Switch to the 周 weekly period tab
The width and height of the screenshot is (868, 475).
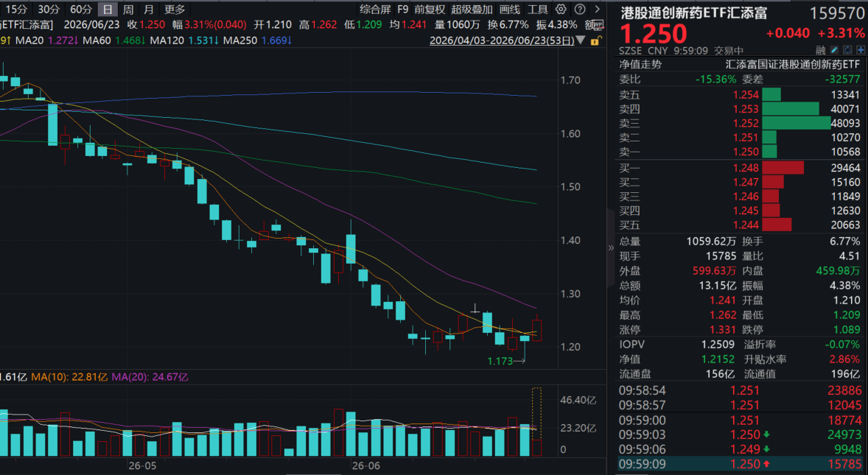click(128, 10)
